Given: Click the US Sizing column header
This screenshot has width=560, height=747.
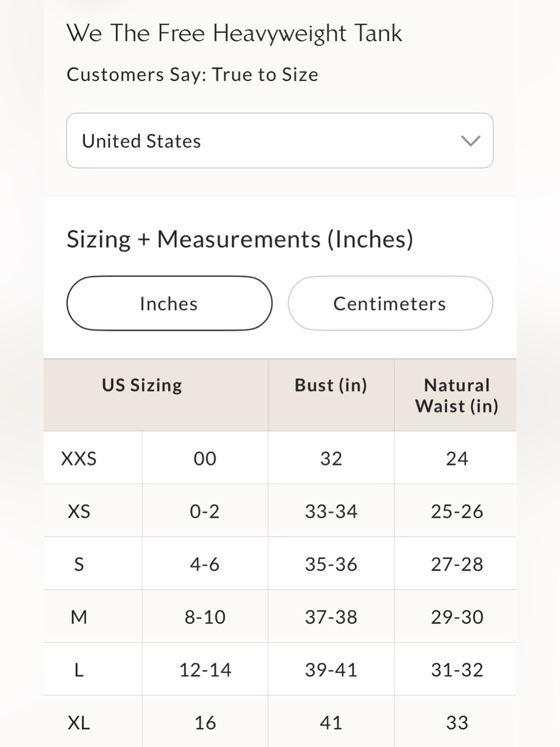Looking at the screenshot, I should click(x=142, y=385).
